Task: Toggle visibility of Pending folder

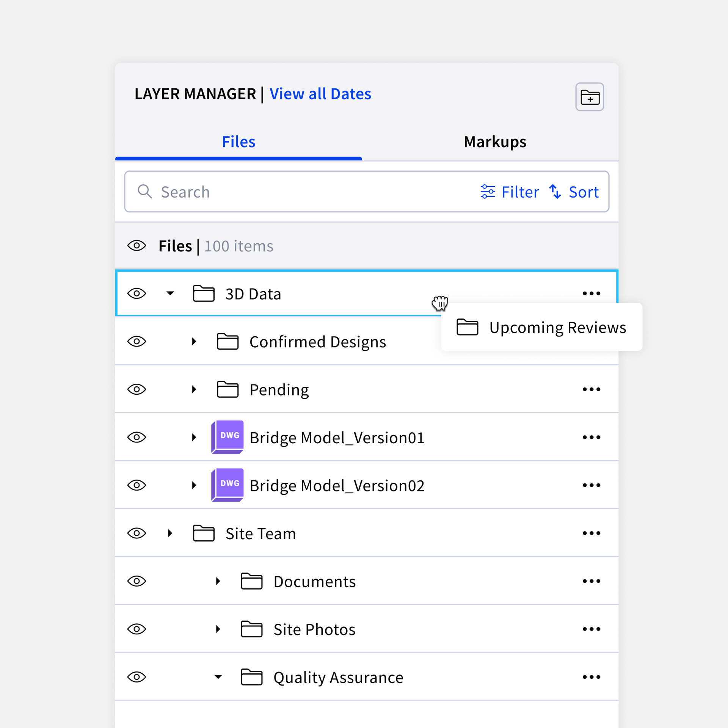Action: click(x=136, y=389)
